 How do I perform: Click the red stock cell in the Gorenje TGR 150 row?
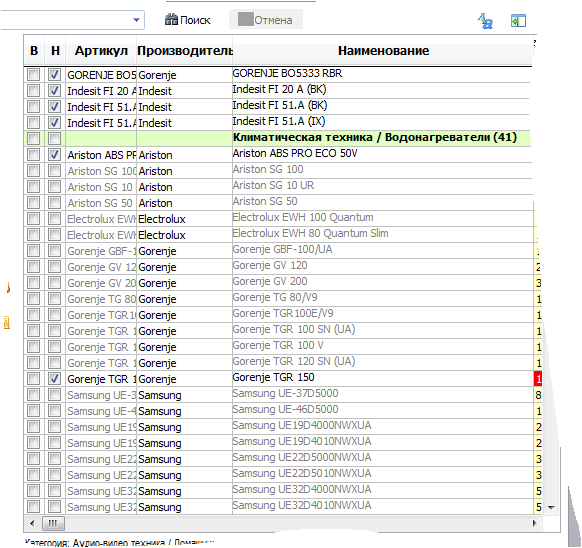(537, 379)
